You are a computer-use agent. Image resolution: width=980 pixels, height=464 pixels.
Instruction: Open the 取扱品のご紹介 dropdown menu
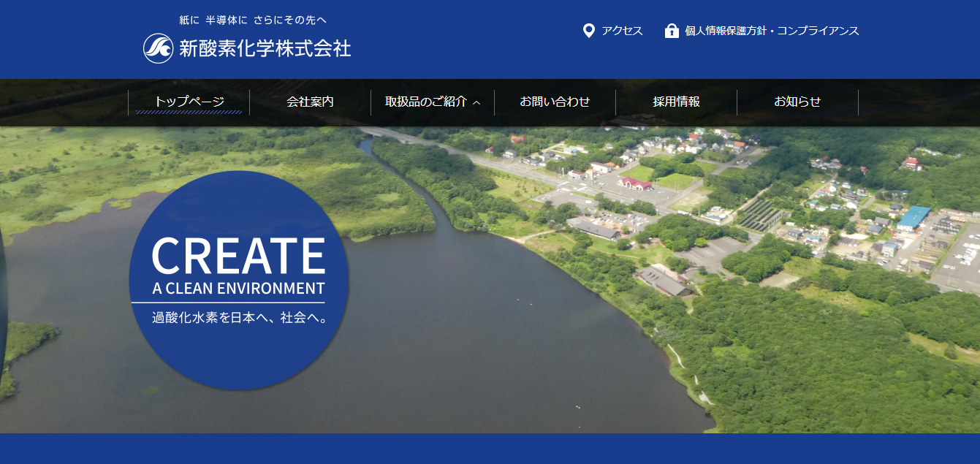tap(425, 102)
